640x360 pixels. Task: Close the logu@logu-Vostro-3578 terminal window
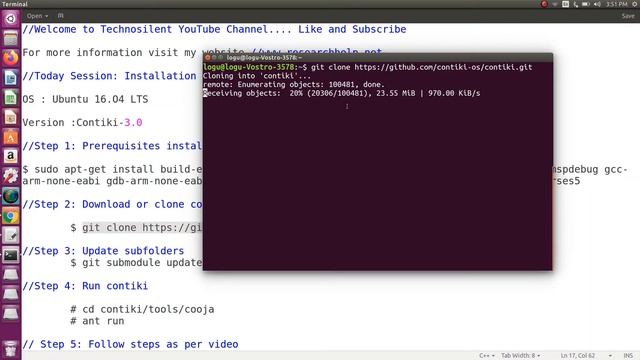tap(207, 58)
